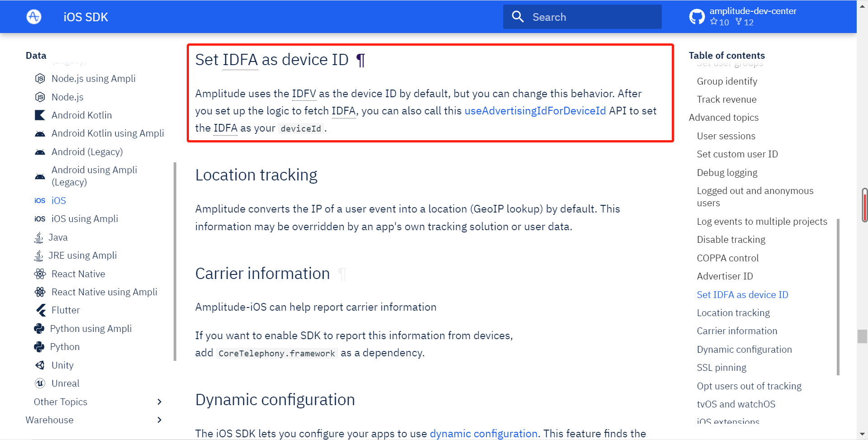Click the pilcrow permalink beside Set IDFA heading

tap(360, 60)
